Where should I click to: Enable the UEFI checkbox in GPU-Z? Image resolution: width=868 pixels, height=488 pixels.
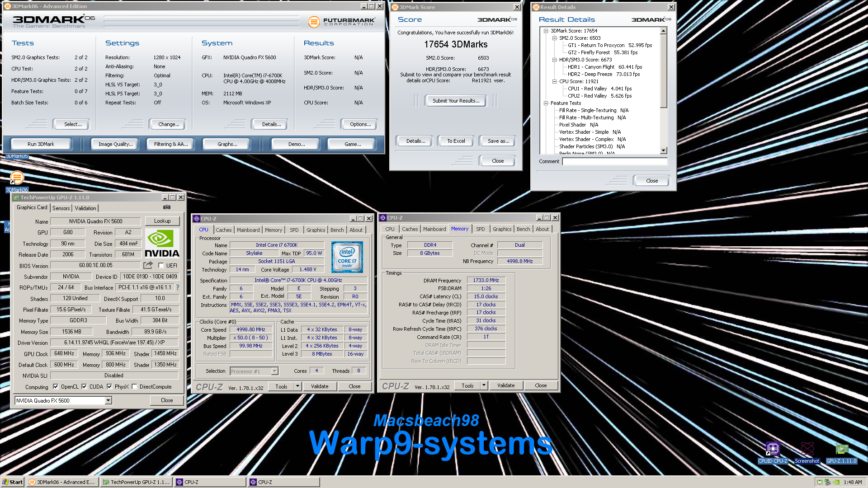click(x=161, y=266)
